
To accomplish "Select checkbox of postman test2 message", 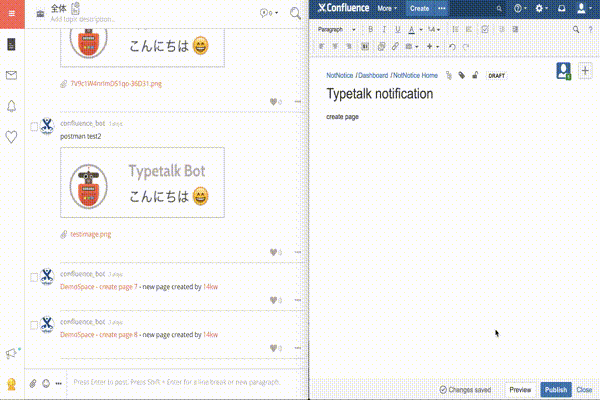I will coord(34,126).
